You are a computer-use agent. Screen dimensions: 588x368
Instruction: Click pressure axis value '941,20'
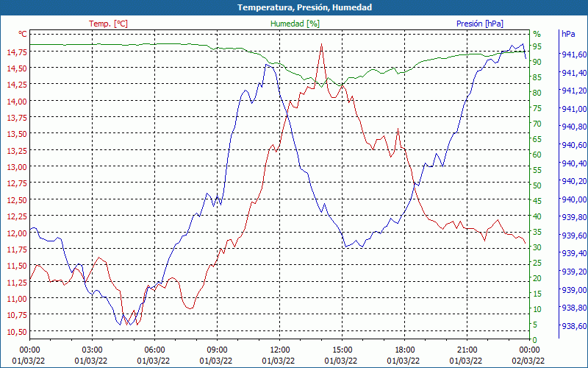point(575,91)
